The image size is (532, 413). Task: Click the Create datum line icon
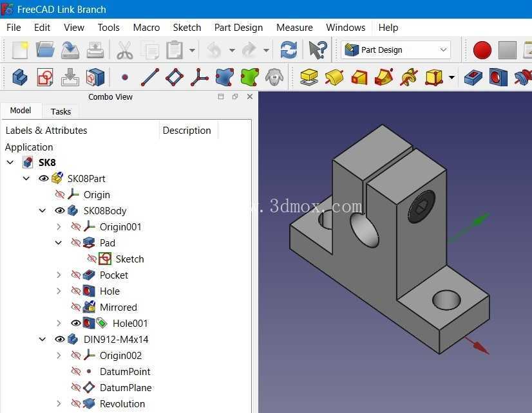149,77
